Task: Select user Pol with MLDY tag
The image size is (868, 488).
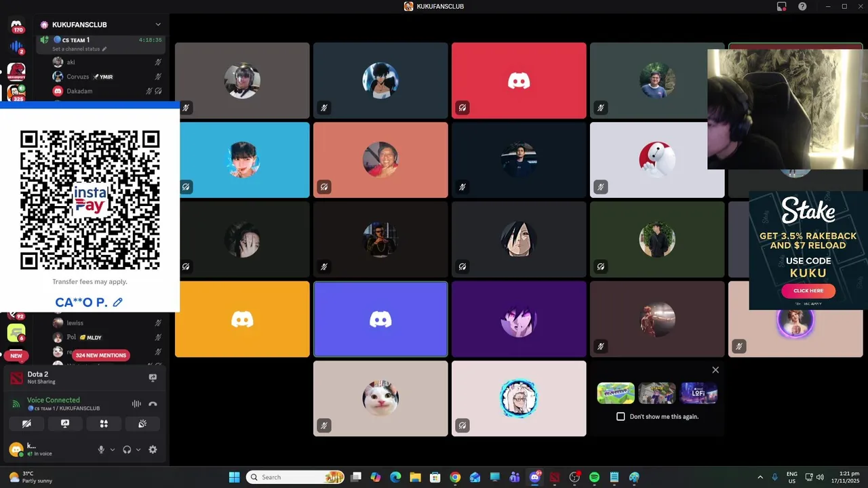Action: coord(107,337)
